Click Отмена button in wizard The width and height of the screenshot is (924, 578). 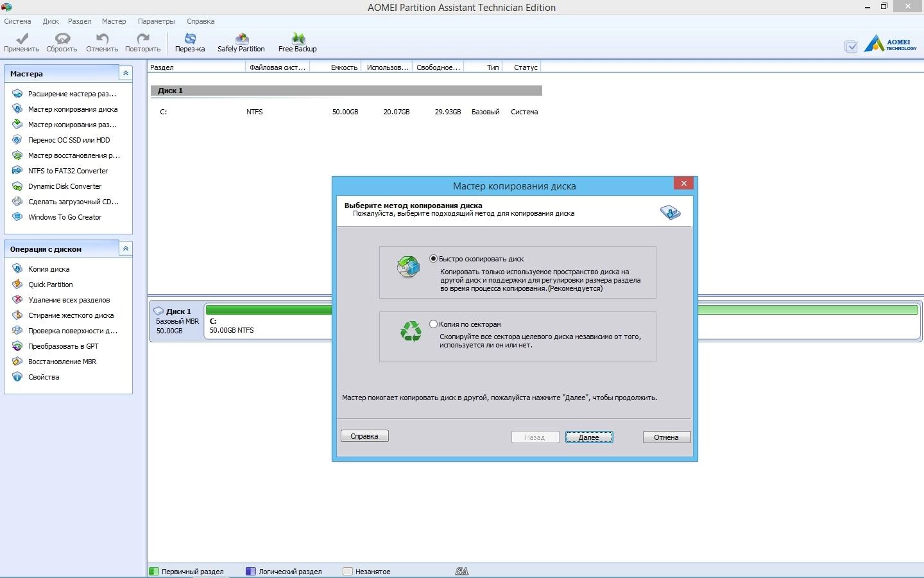(666, 437)
